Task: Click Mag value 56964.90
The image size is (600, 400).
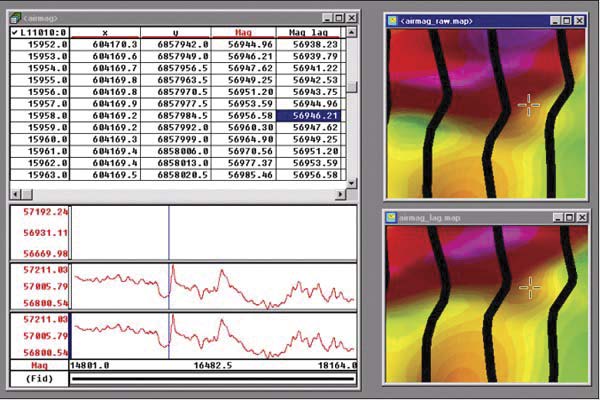Action: [250, 139]
